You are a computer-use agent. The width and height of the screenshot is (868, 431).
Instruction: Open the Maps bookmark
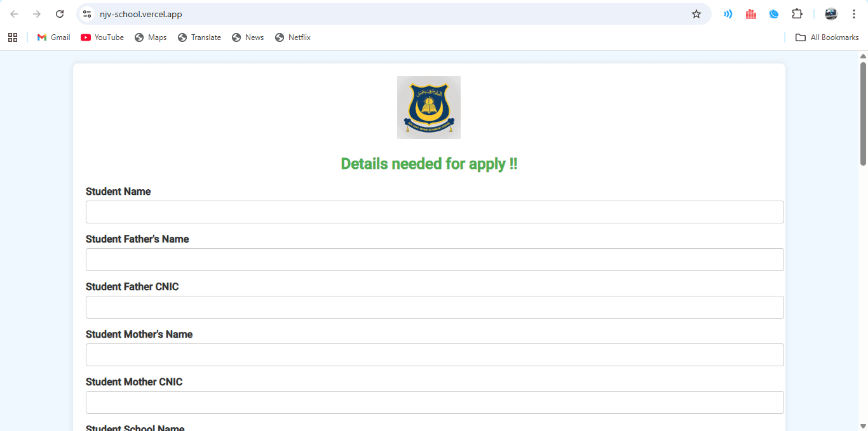[x=151, y=37]
